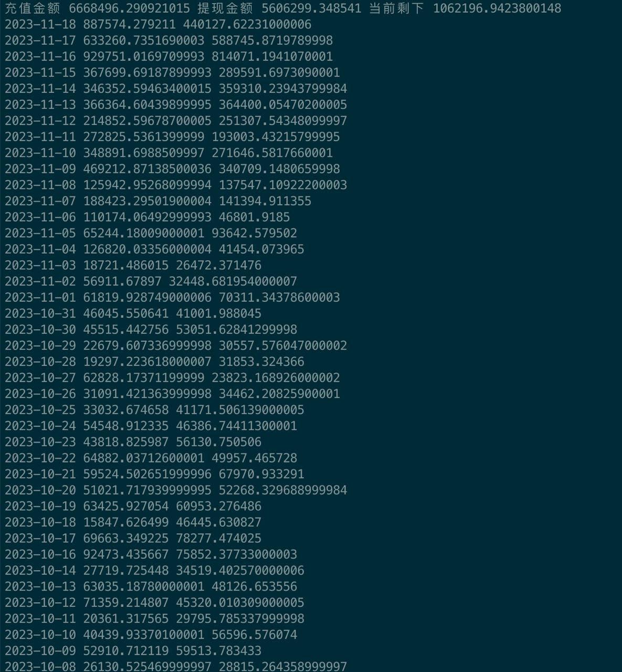Click the date 2023-11-03

(x=40, y=266)
